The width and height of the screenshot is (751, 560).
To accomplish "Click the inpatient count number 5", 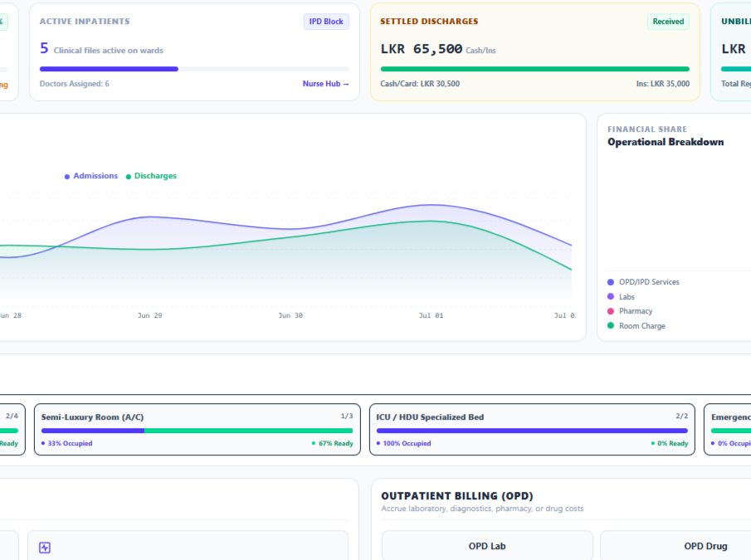I will point(44,48).
